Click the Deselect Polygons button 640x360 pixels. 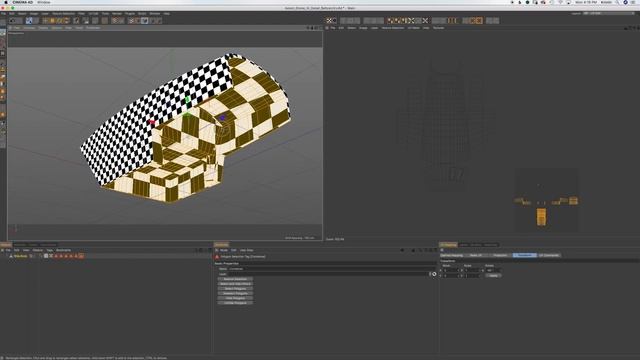235,293
